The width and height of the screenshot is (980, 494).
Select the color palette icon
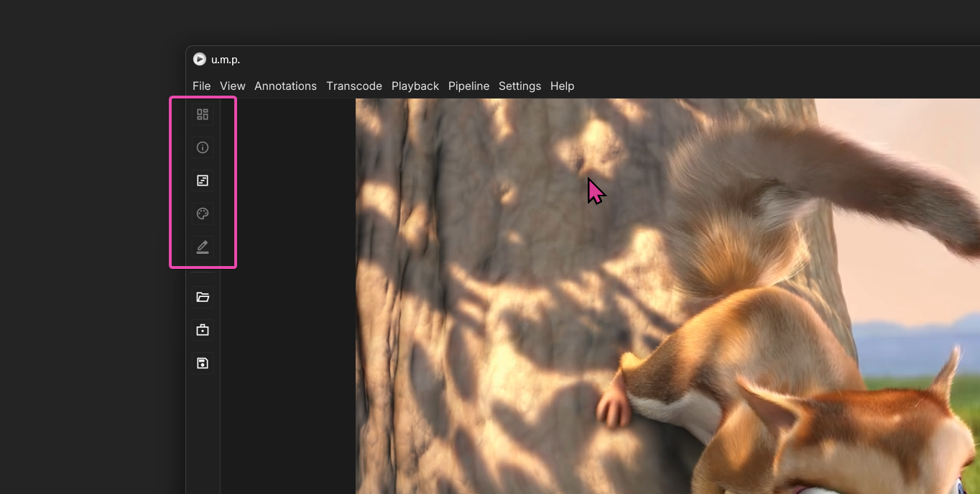203,214
